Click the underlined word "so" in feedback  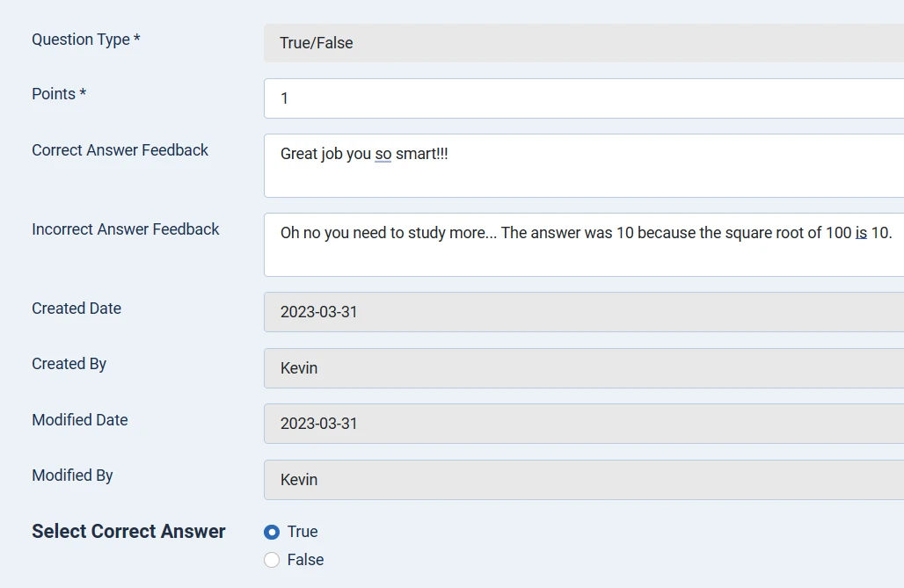click(383, 154)
